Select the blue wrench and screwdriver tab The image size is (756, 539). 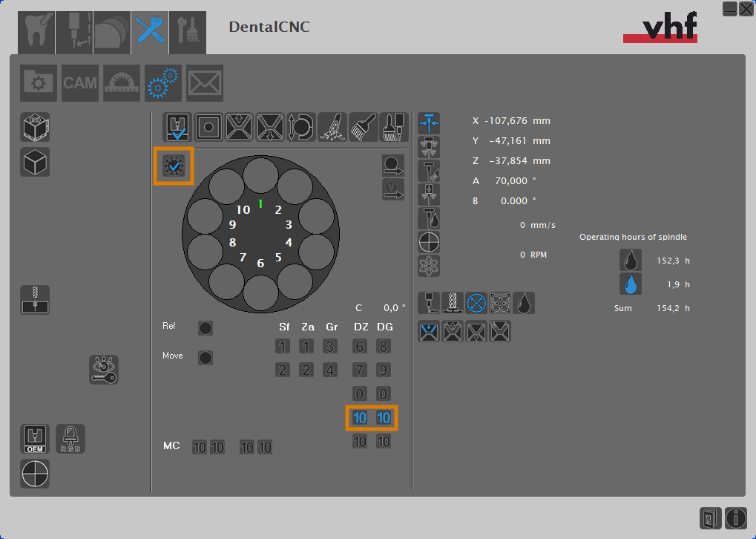click(x=150, y=33)
